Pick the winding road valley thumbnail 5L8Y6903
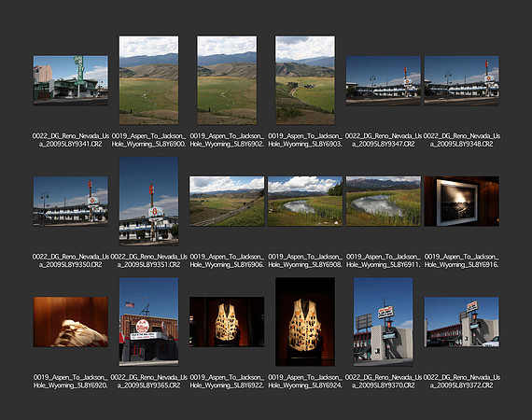The width and height of the screenshot is (532, 420). pyautogui.click(x=305, y=80)
